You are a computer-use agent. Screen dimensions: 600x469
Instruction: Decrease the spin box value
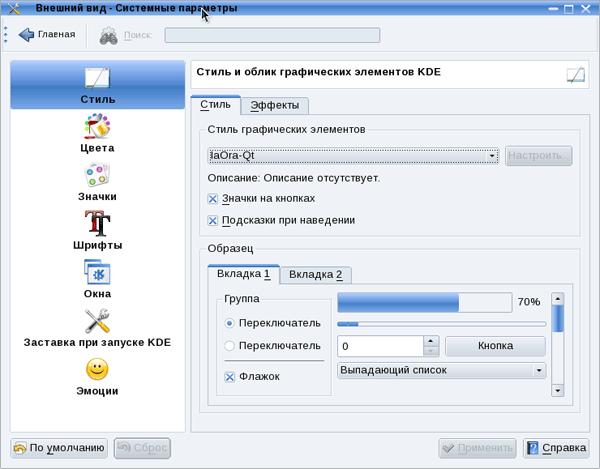[431, 351]
